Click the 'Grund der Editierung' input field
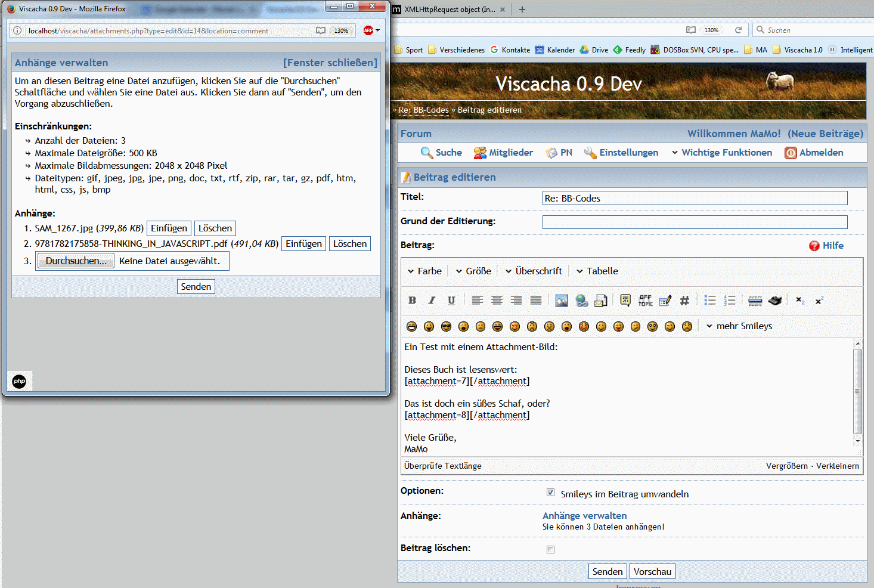This screenshot has height=588, width=874. (695, 222)
